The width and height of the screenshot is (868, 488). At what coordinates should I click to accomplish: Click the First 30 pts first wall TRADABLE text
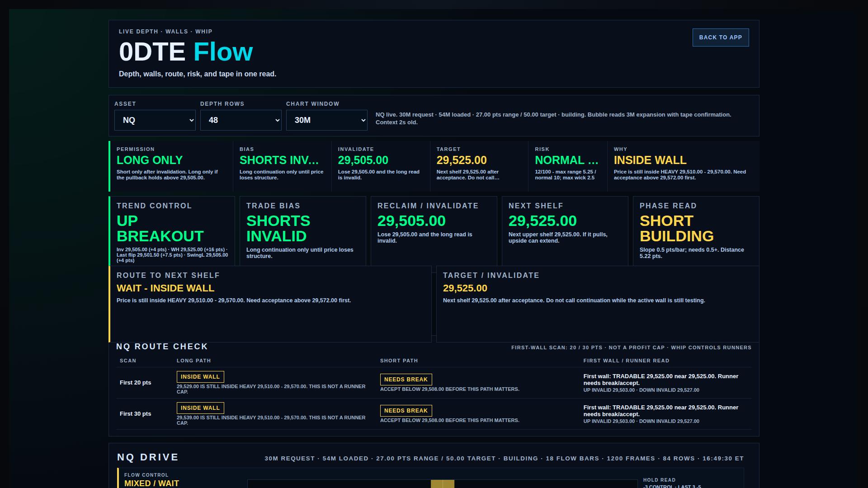[661, 411]
